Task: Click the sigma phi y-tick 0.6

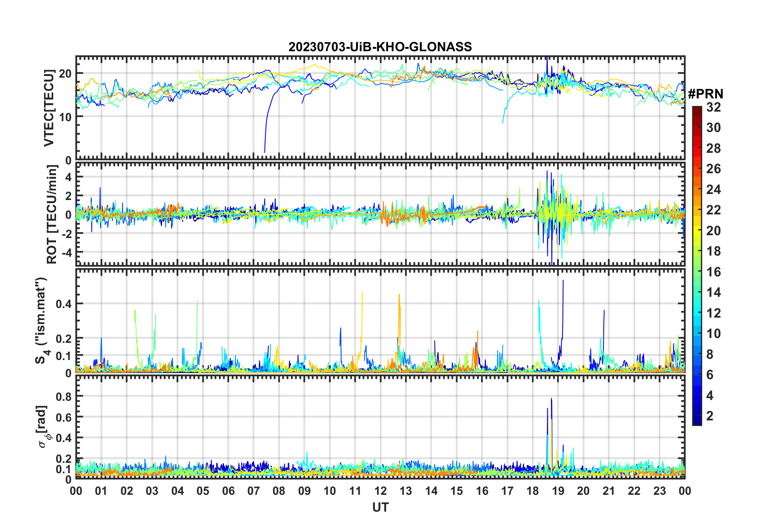Action: (x=64, y=417)
